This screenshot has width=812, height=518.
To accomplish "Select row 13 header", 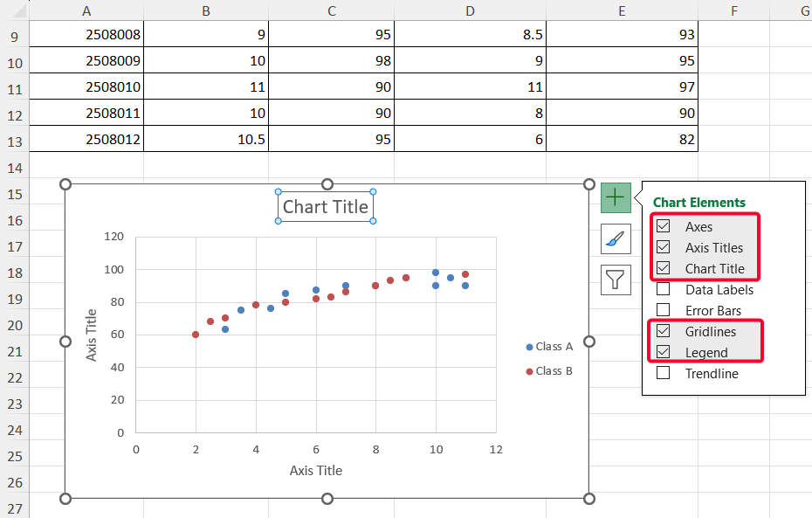I will (x=15, y=141).
